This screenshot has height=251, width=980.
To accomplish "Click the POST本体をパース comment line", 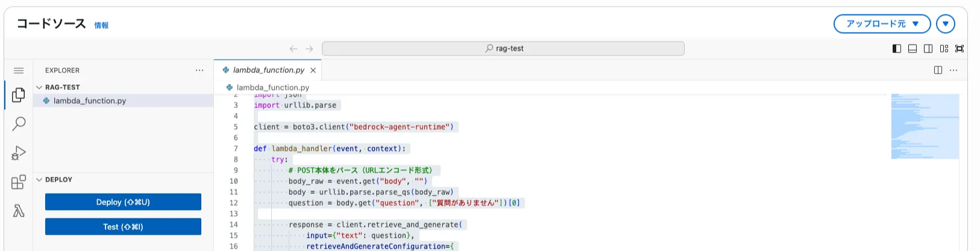I will point(360,171).
